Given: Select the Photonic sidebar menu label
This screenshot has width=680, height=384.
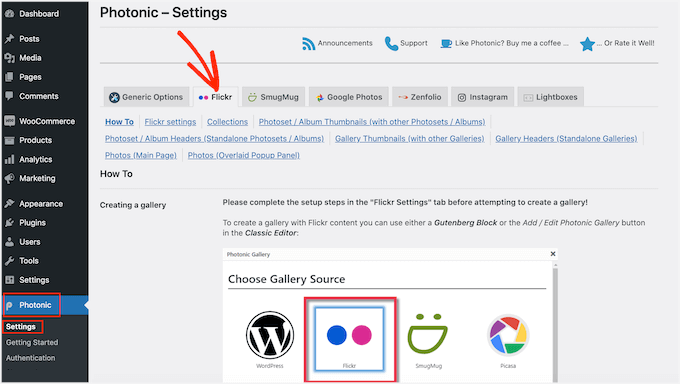Looking at the screenshot, I should pos(36,305).
